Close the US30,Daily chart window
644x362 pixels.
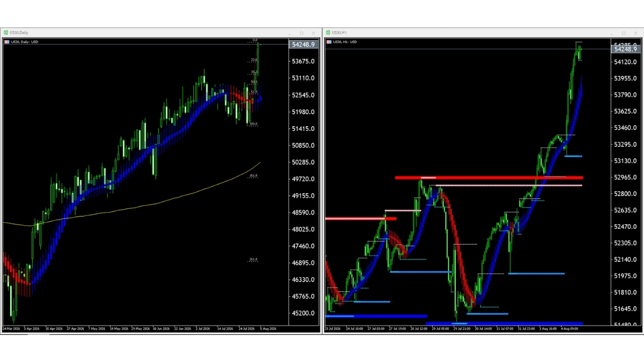(313, 33)
